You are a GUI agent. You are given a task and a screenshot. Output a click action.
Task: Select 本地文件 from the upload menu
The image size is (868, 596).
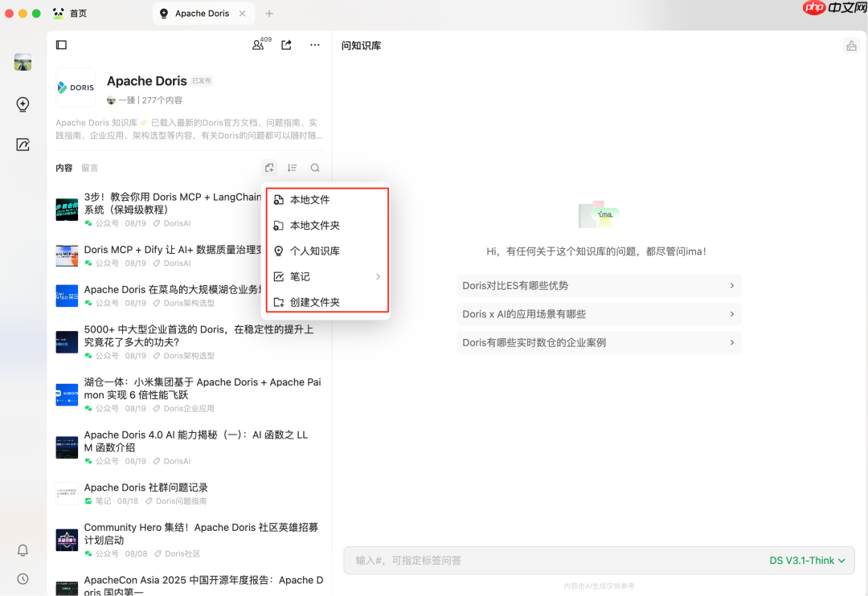[x=309, y=199]
